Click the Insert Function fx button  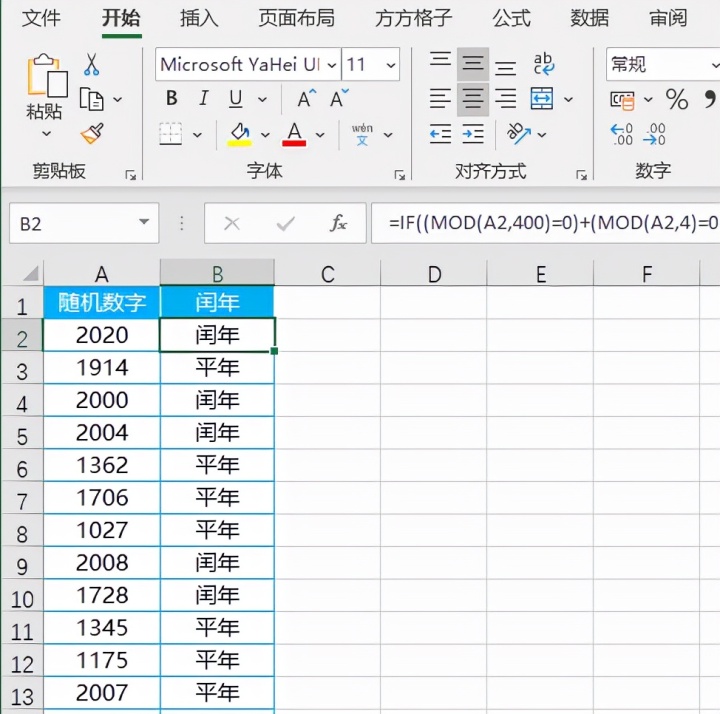(x=338, y=223)
